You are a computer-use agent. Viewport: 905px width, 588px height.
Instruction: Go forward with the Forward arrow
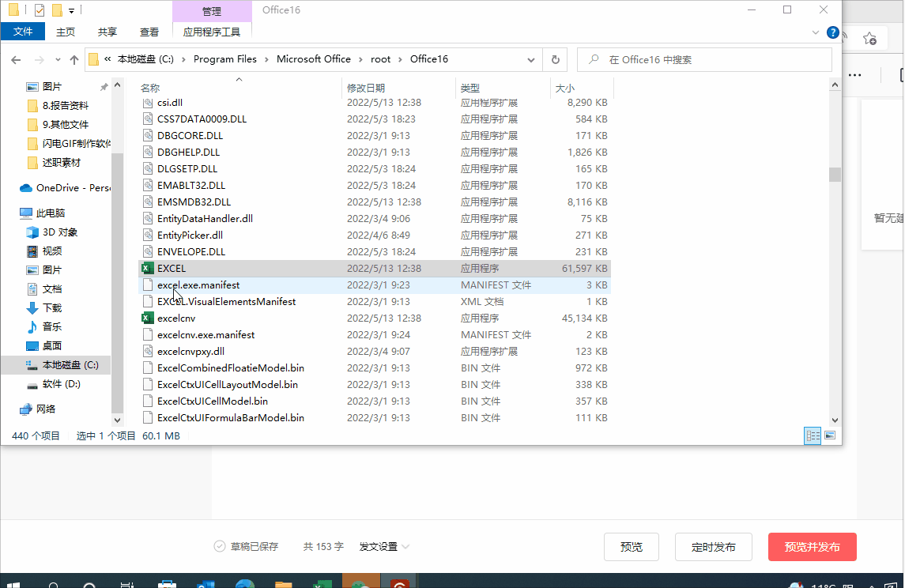tap(39, 59)
